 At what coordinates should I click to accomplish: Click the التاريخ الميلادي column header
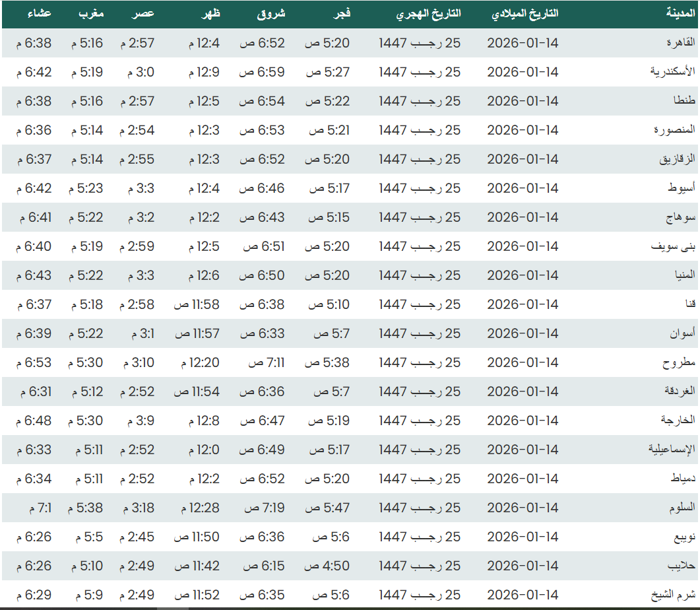(x=525, y=14)
